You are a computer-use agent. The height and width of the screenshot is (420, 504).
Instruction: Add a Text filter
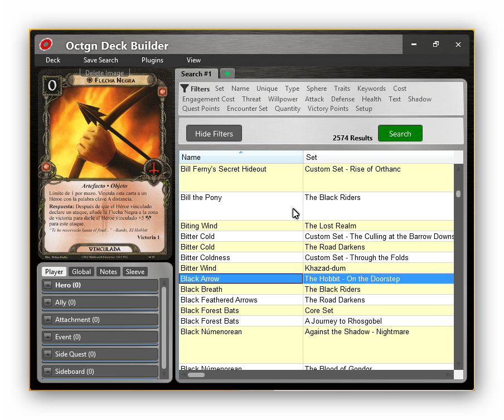pyautogui.click(x=395, y=99)
